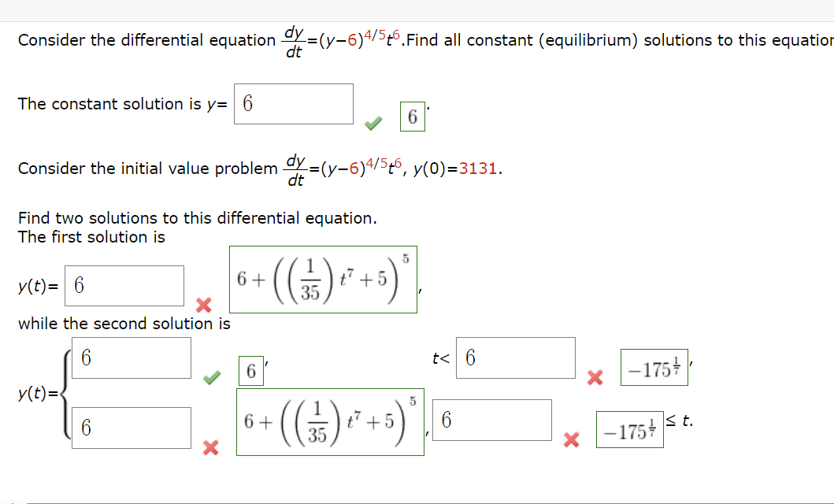Click the green checkmark beside the constant solution

point(372,123)
